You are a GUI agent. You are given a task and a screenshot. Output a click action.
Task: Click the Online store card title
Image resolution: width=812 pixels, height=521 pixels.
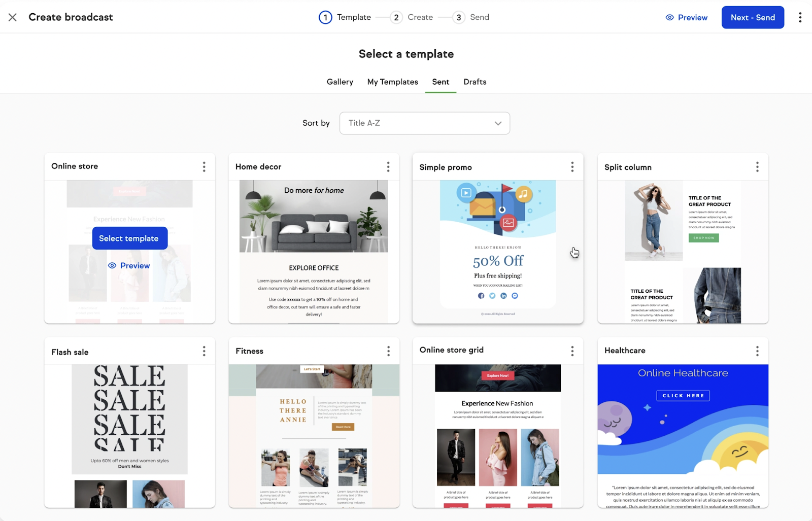click(75, 166)
